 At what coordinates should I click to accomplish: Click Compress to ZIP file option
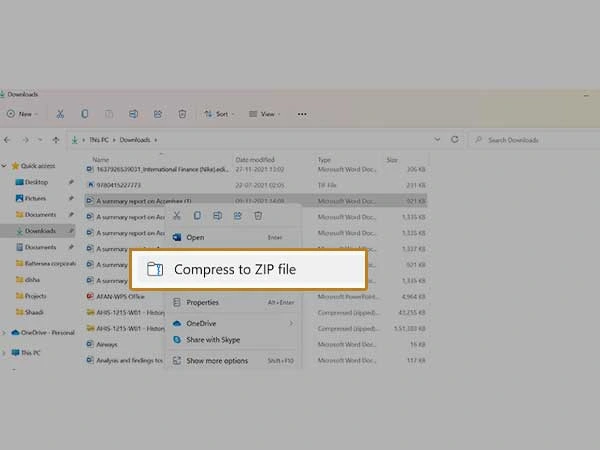[249, 269]
